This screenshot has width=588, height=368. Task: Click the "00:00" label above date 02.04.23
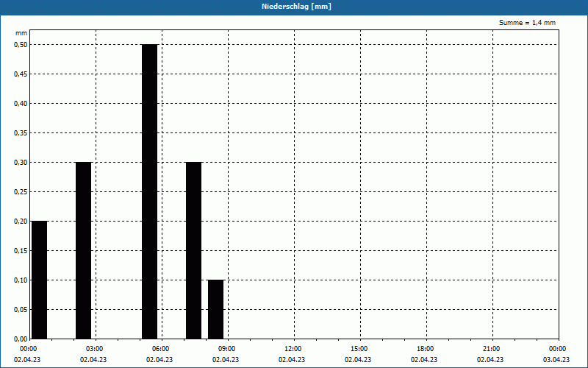(28, 349)
